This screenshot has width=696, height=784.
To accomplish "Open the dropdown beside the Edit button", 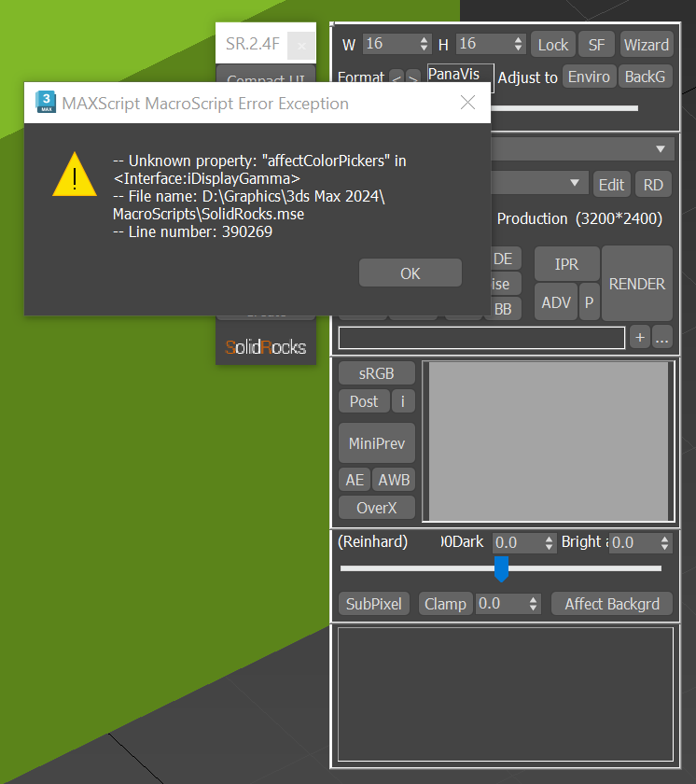I will coord(575,184).
